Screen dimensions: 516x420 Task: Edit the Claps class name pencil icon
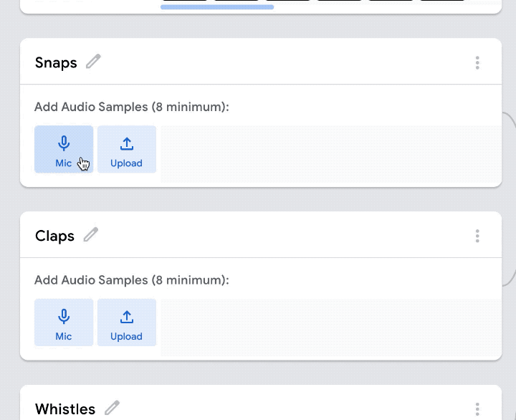point(91,234)
